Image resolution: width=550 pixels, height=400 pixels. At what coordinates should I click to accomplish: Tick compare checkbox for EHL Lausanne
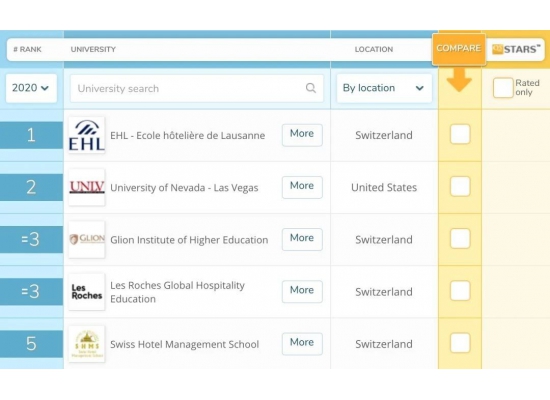460,134
